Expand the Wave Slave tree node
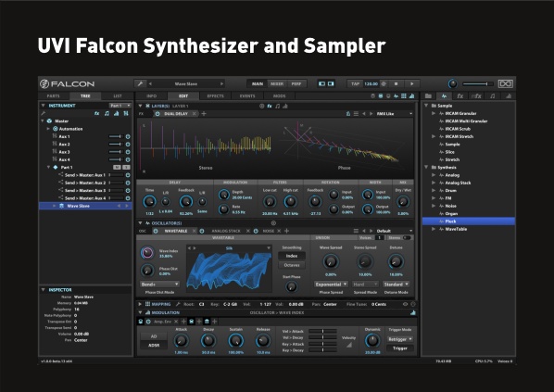 coord(54,206)
